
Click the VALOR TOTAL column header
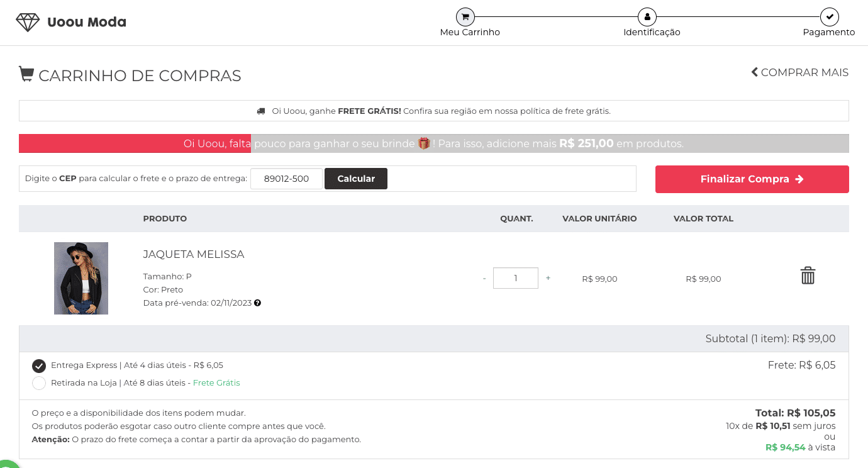pyautogui.click(x=703, y=219)
